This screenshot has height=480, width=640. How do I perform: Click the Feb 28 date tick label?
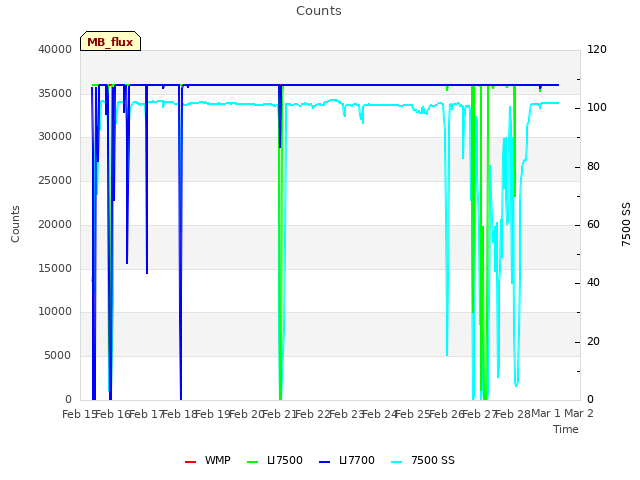pos(513,414)
